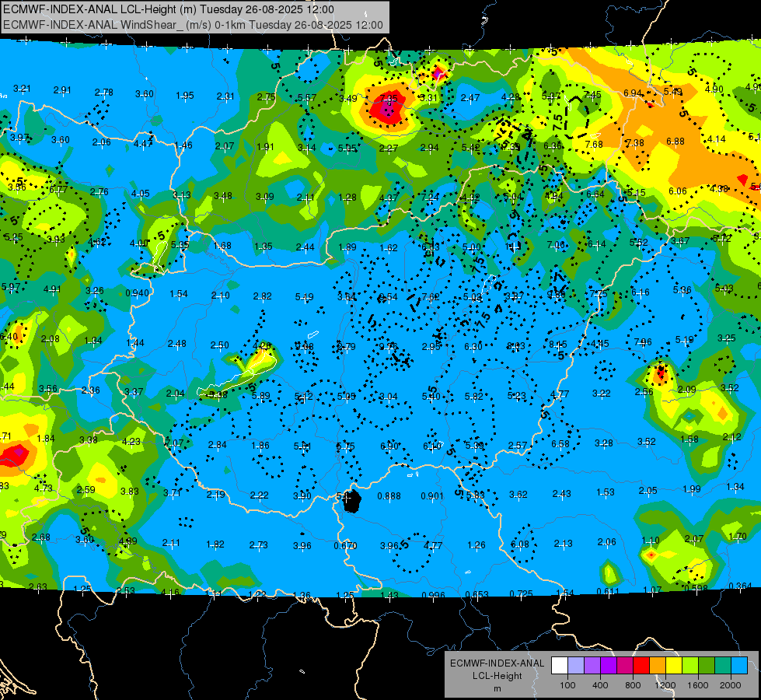Click the wind shear value 4.05
The width and height of the screenshot is (761, 700).
[140, 194]
